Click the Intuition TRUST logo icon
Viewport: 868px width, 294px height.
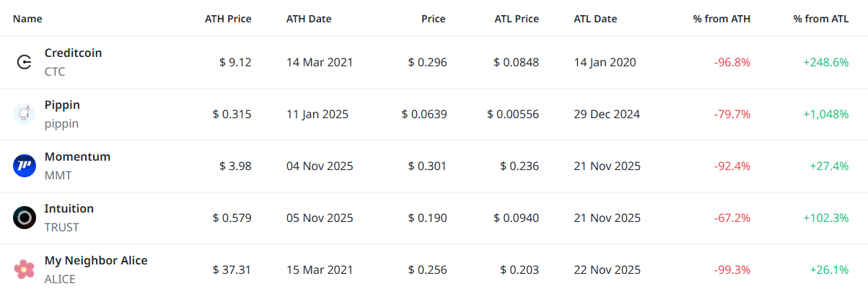25,218
